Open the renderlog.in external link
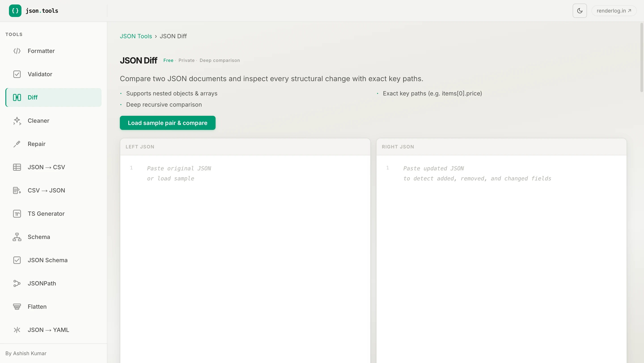 [x=614, y=11]
